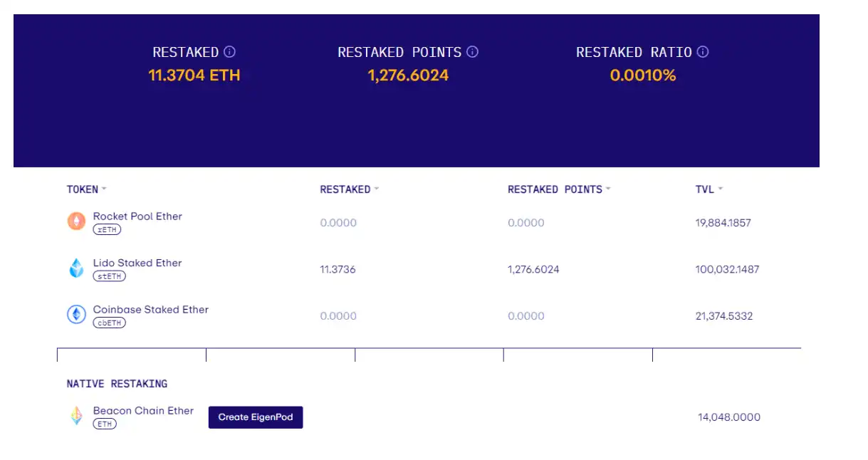
Task: Click the Coinbase Staked Ether icon
Action: 76,315
